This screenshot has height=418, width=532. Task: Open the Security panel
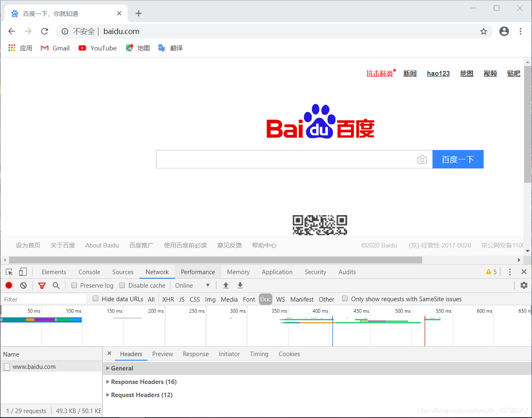[315, 272]
